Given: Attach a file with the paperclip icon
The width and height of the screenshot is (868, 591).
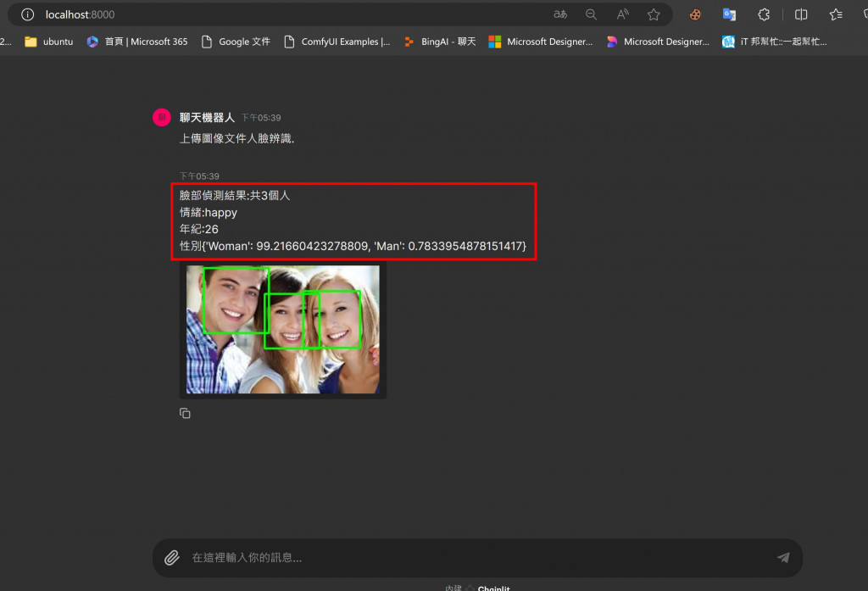Looking at the screenshot, I should click(172, 558).
